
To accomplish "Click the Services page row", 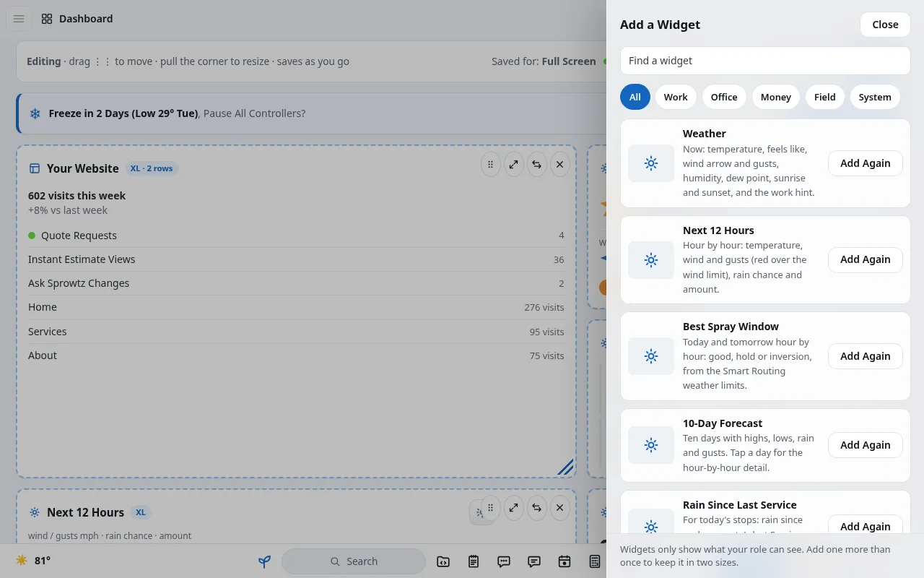I will 296,332.
